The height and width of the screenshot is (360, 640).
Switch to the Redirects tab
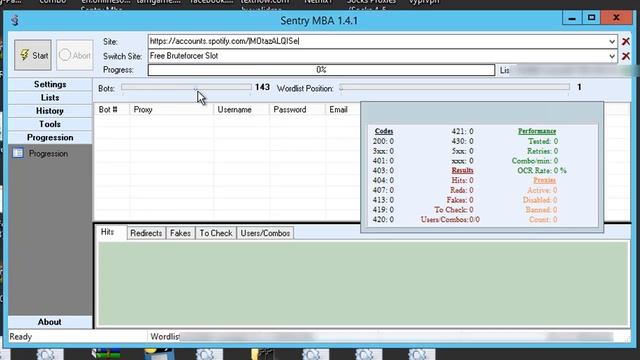tap(146, 233)
